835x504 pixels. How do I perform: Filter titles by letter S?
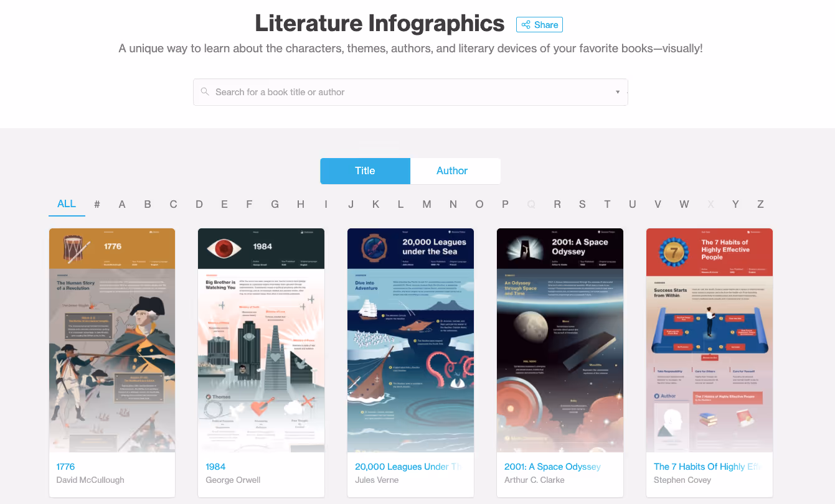[582, 204]
